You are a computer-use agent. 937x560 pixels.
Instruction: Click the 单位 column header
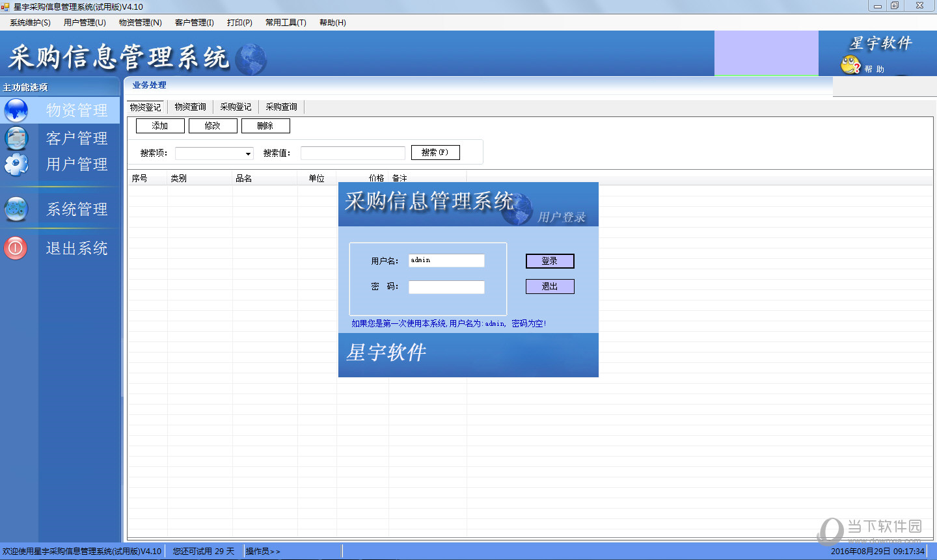coord(317,178)
